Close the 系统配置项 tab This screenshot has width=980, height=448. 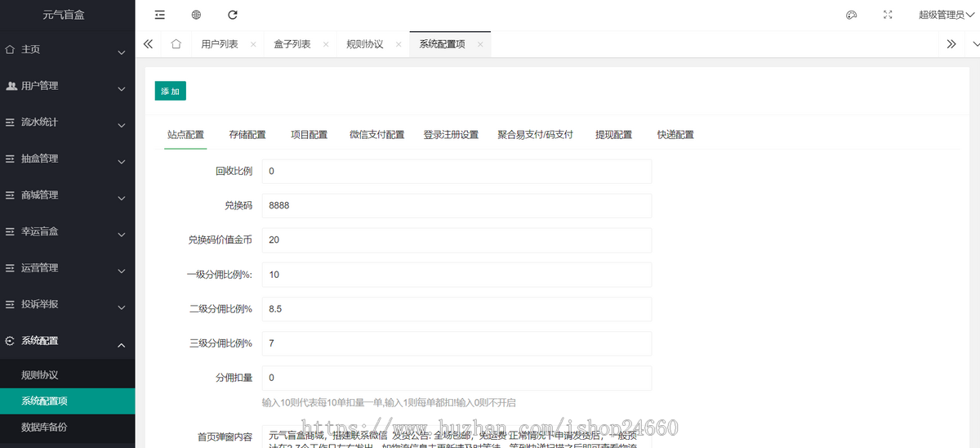coord(480,45)
